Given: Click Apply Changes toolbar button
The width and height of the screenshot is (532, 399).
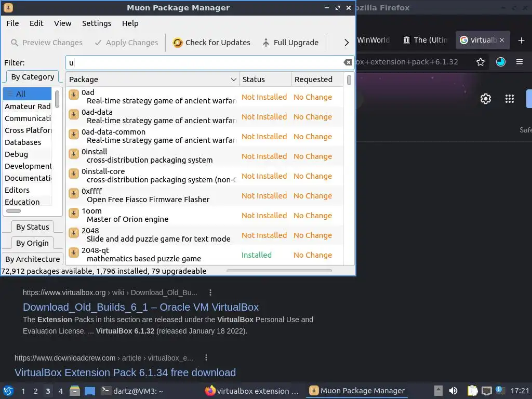Looking at the screenshot, I should click(127, 43).
